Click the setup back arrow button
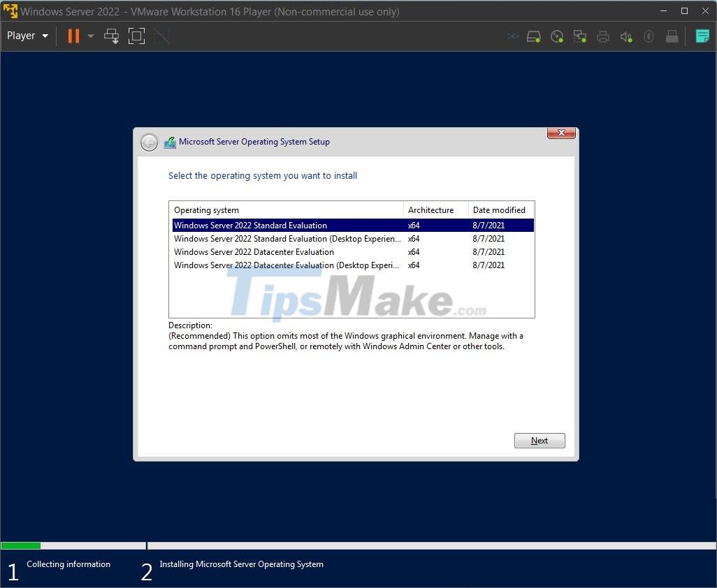This screenshot has height=588, width=717. [x=149, y=142]
